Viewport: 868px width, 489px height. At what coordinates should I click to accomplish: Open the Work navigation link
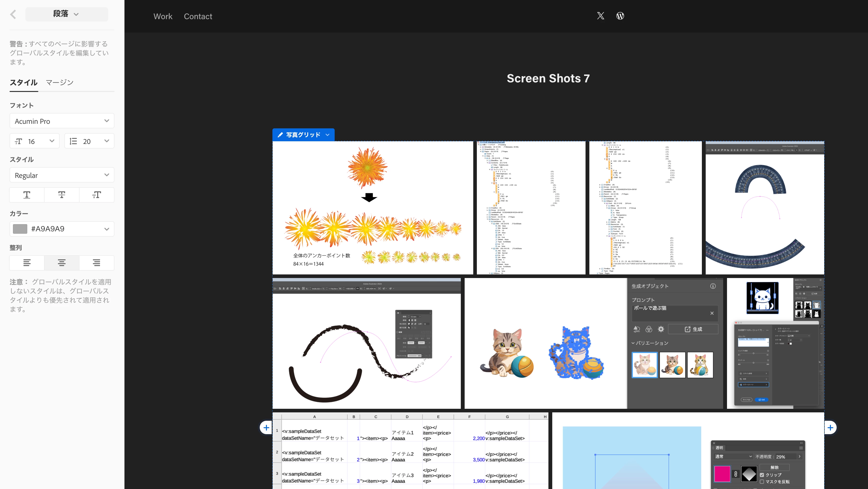pos(163,17)
